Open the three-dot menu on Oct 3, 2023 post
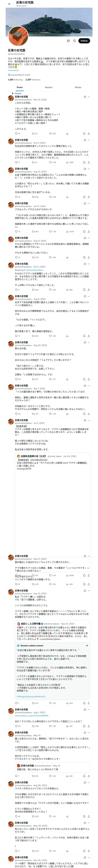Viewport: 98px width, 868px height. click(89, 140)
